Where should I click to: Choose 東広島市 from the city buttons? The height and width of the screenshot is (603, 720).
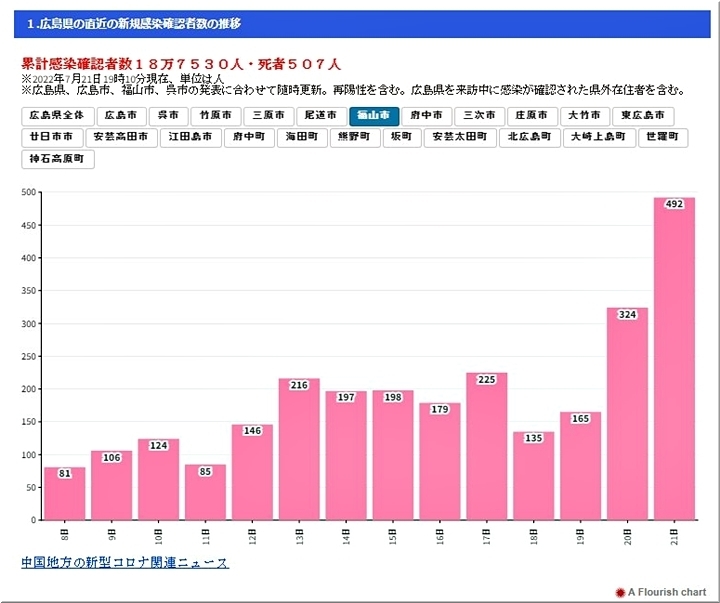coord(642,116)
